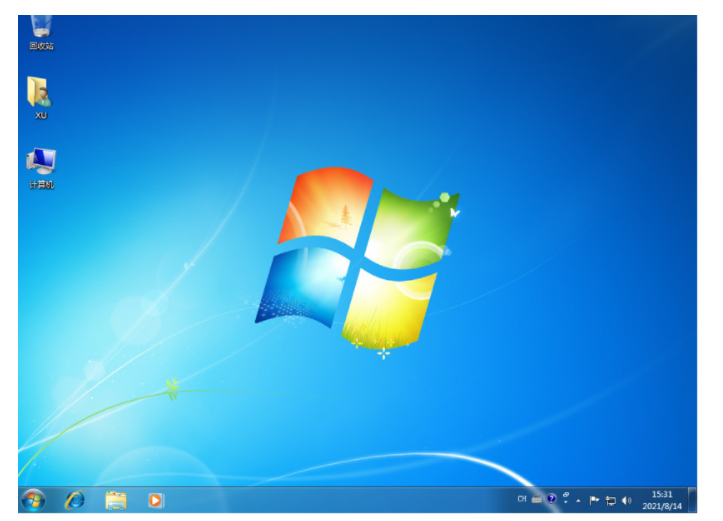The image size is (723, 521).
Task: Click the CH input language indicator
Action: tap(522, 499)
